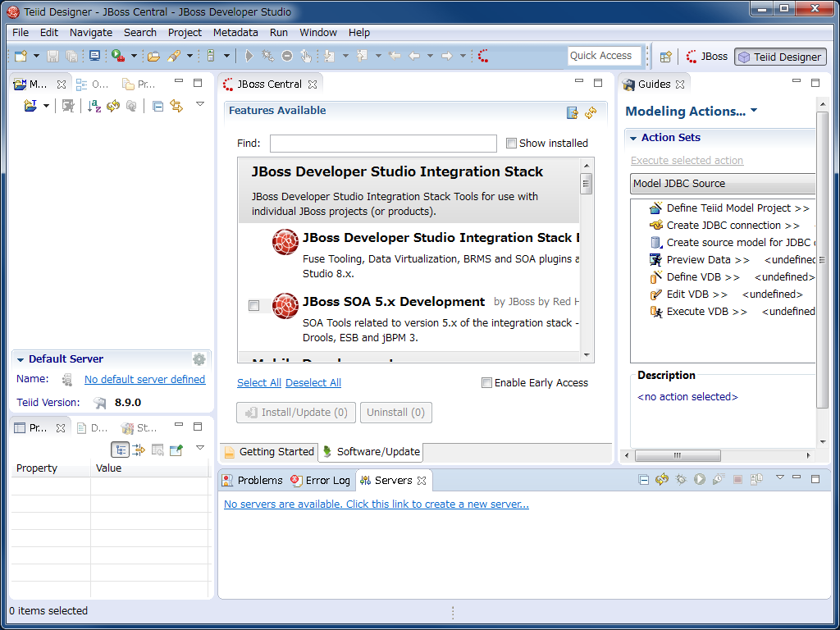Screen dimensions: 840x630
Task: Click the JBoss Central red dotted icon in toolbar
Action: (483, 56)
